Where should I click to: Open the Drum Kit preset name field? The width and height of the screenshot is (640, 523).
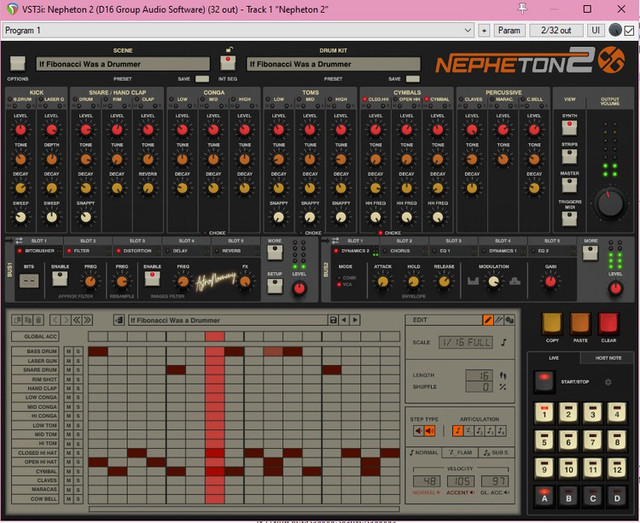[x=333, y=64]
